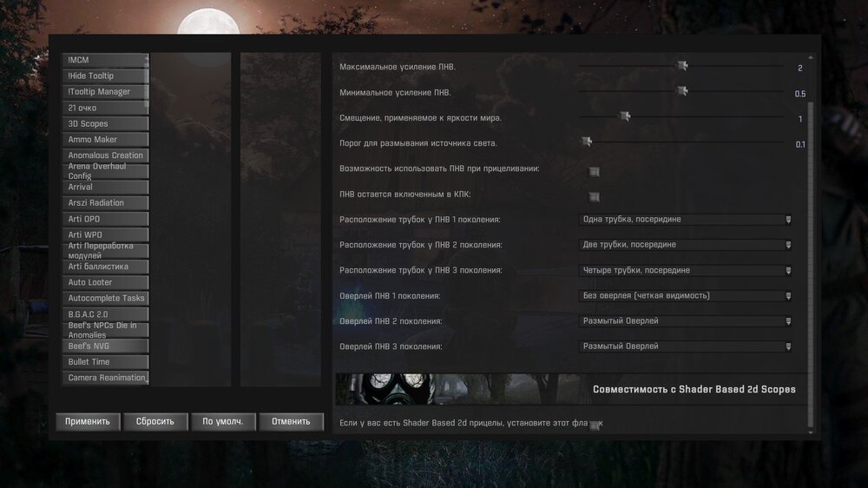
Task: Open the ПНВ 2 поколения tube layout dropdown
Action: click(685, 245)
